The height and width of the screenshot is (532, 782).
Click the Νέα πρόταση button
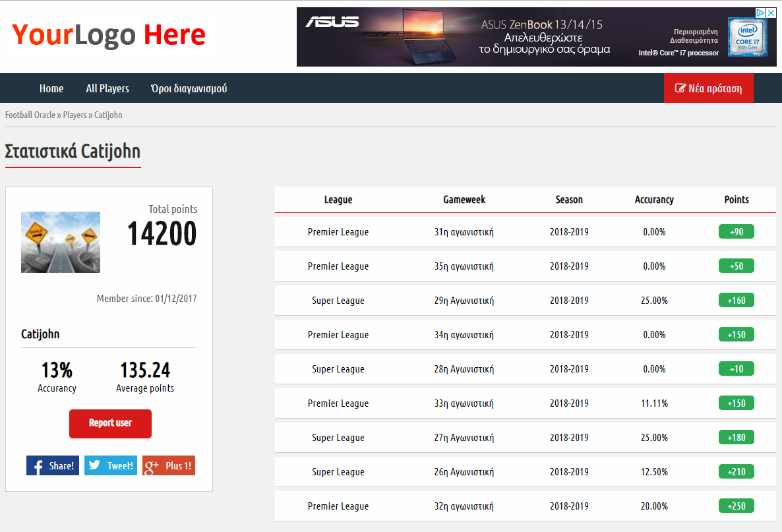point(708,88)
